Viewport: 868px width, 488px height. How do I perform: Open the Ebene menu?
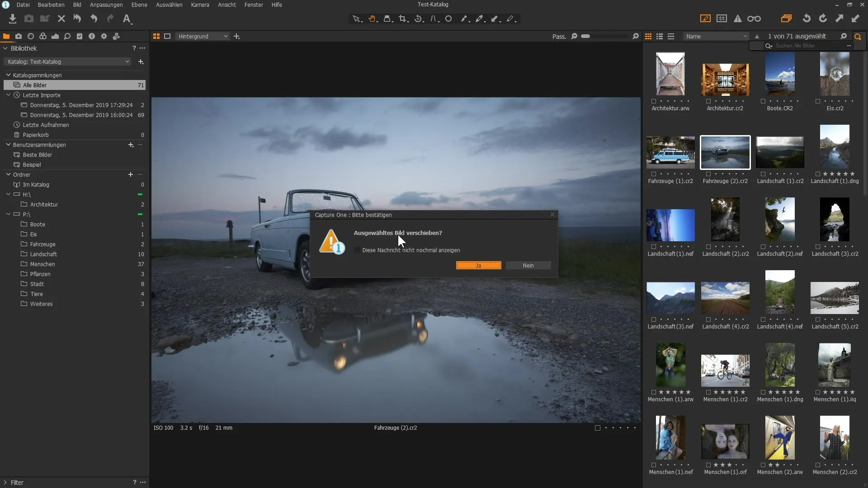[139, 5]
